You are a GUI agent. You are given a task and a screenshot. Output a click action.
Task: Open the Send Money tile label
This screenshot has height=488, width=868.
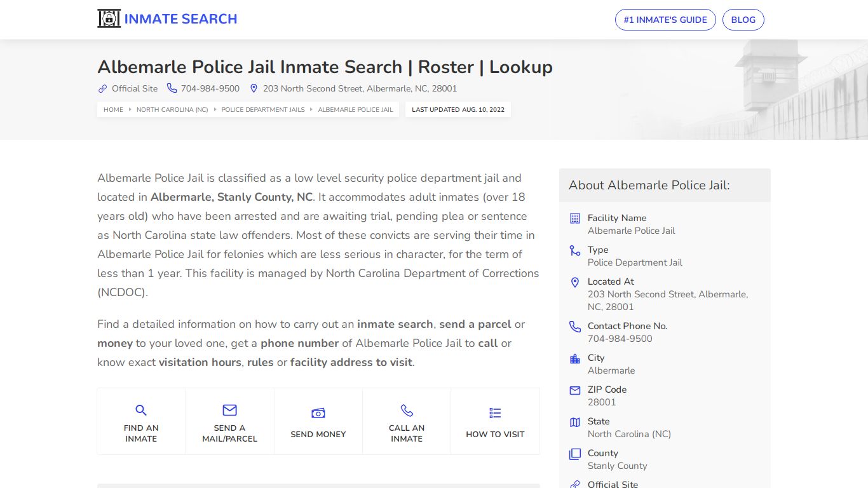pyautogui.click(x=318, y=434)
